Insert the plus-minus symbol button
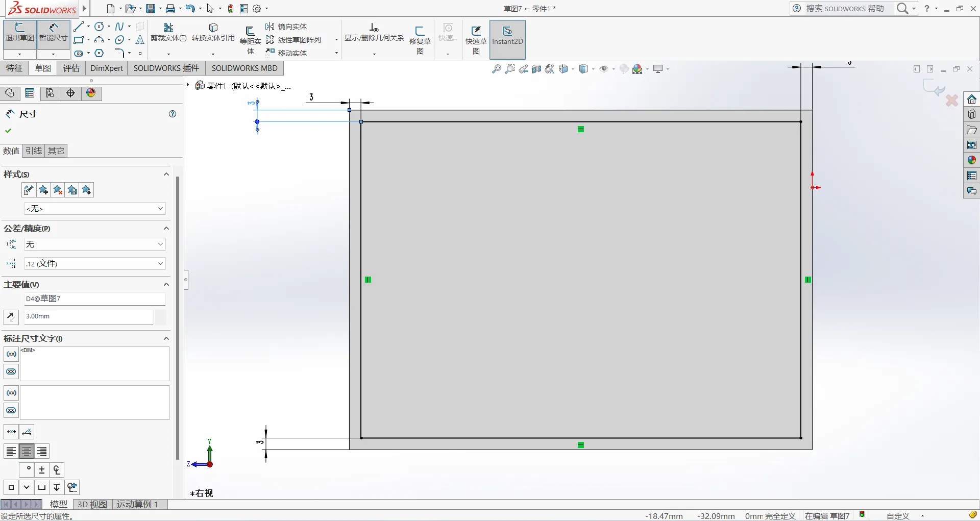The width and height of the screenshot is (980, 521). tap(42, 470)
